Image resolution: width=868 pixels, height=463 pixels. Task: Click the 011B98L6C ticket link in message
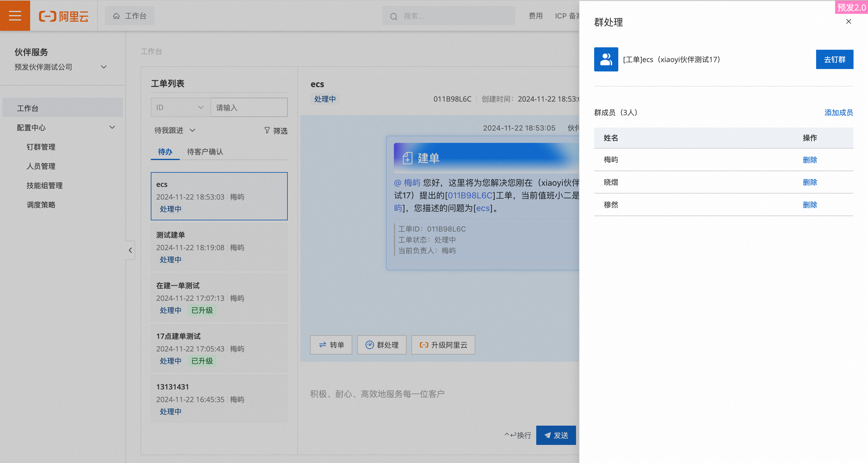(470, 195)
